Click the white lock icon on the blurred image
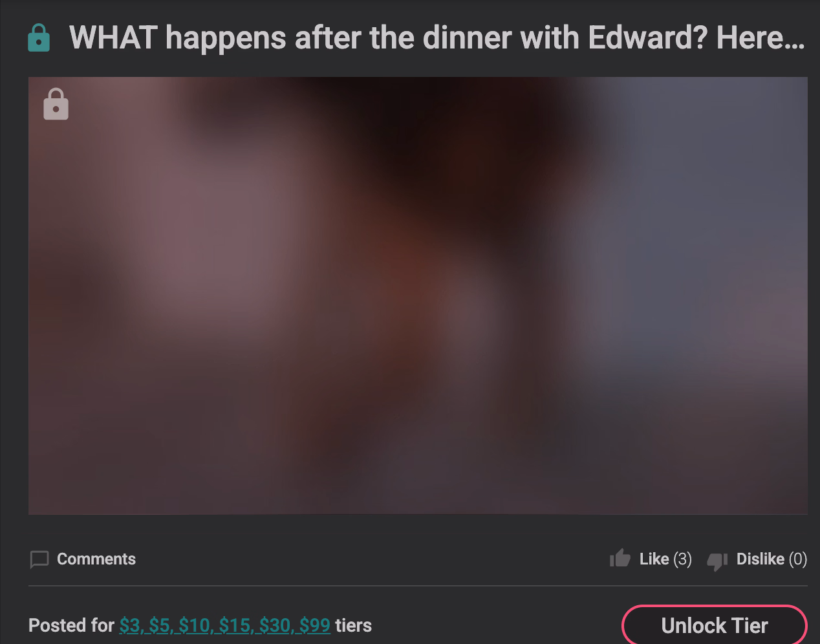The image size is (820, 644). (56, 104)
